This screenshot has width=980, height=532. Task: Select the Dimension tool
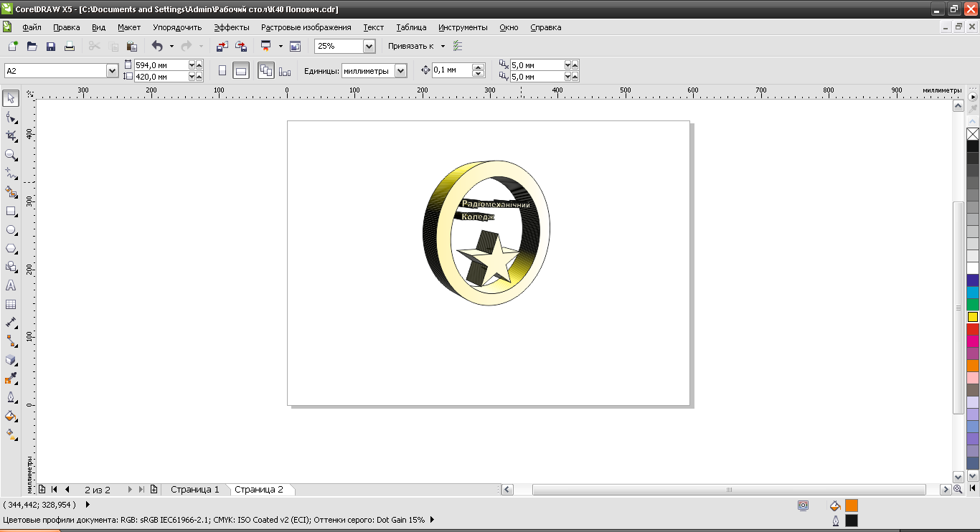11,323
